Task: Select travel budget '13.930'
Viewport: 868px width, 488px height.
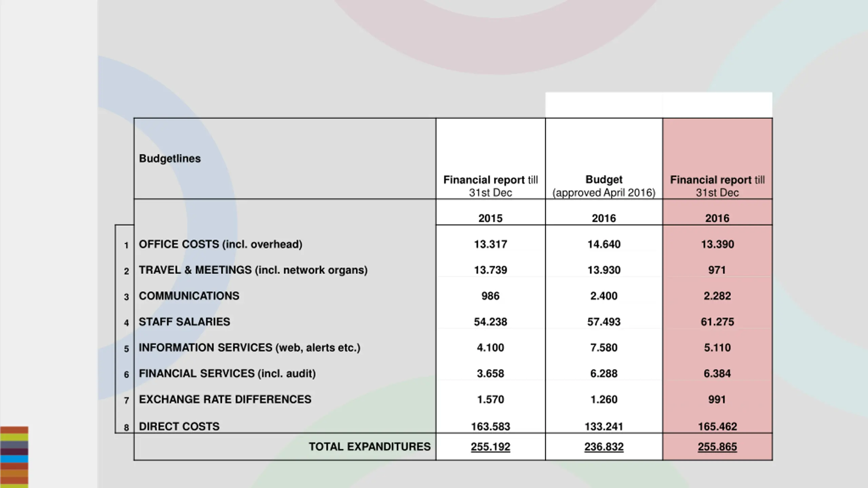Action: (x=604, y=270)
